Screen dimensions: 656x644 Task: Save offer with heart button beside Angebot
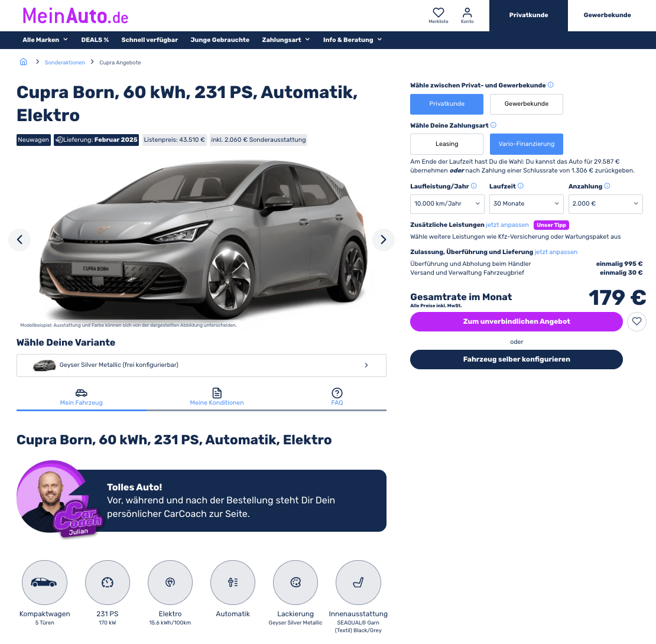tap(636, 321)
